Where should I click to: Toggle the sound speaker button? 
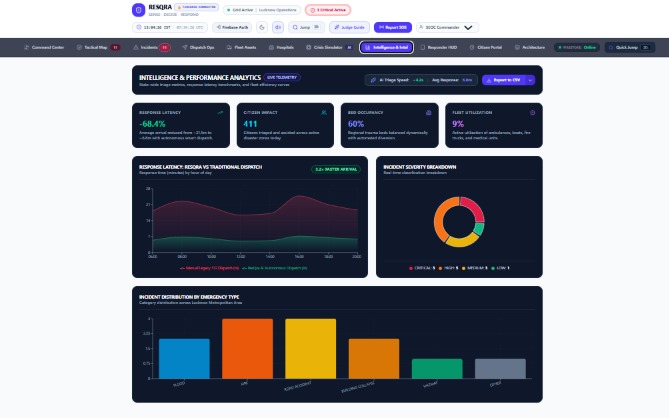(x=278, y=27)
